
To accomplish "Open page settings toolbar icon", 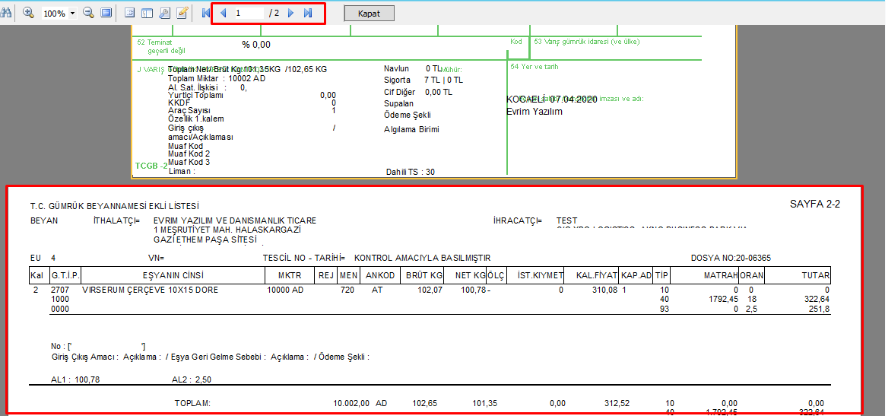I will point(164,14).
